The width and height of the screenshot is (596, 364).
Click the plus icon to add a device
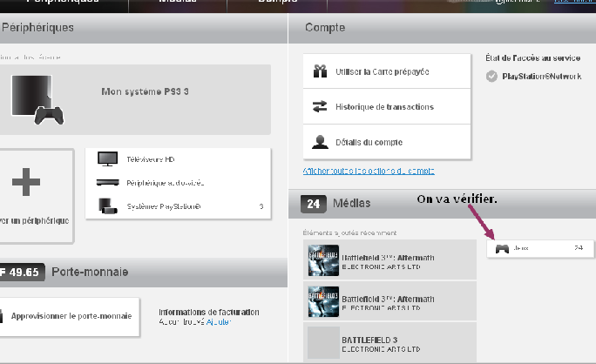click(26, 182)
